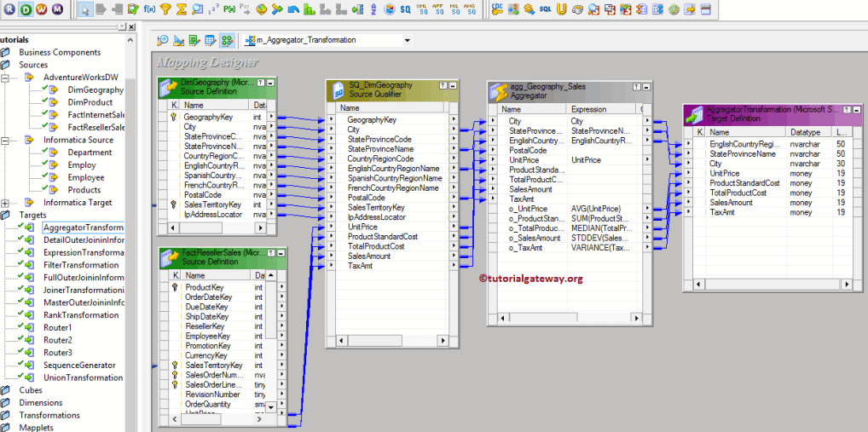Open the Business Components folder
The height and width of the screenshot is (432, 868).
point(60,52)
